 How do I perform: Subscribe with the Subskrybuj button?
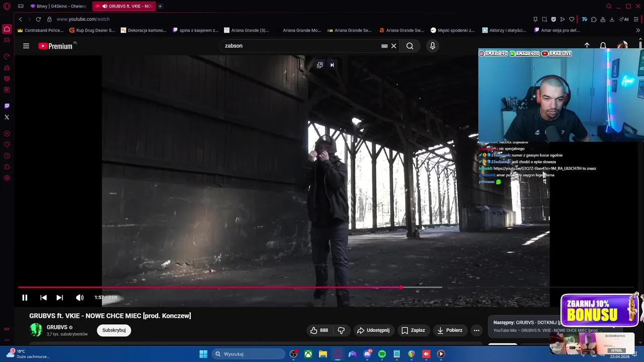click(114, 330)
